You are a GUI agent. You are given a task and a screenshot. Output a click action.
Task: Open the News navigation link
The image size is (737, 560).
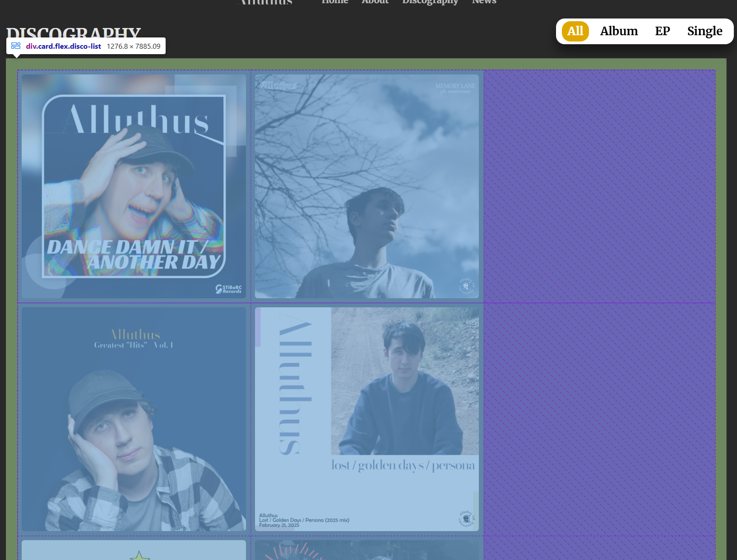click(x=484, y=2)
